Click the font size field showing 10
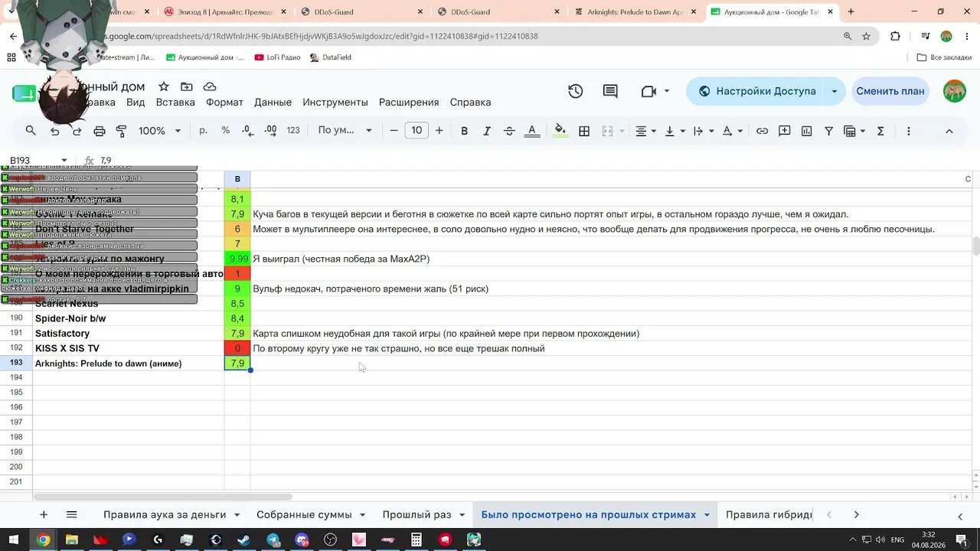980x551 pixels. click(x=416, y=131)
